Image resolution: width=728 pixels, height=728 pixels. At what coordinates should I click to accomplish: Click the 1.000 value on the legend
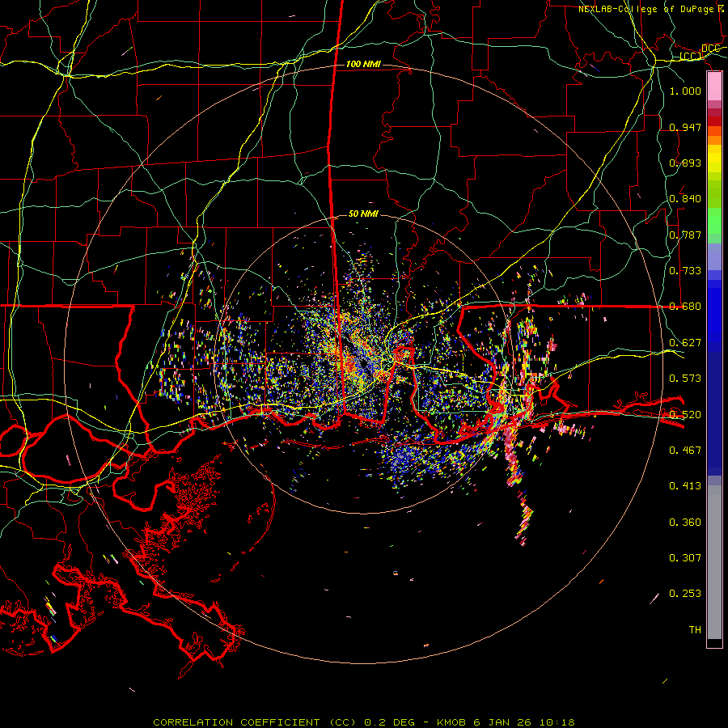click(x=685, y=91)
